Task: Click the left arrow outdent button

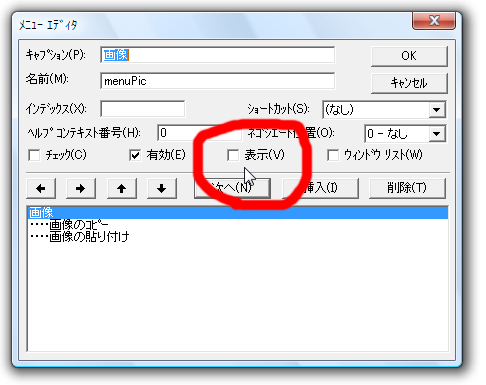Action: click(x=41, y=188)
